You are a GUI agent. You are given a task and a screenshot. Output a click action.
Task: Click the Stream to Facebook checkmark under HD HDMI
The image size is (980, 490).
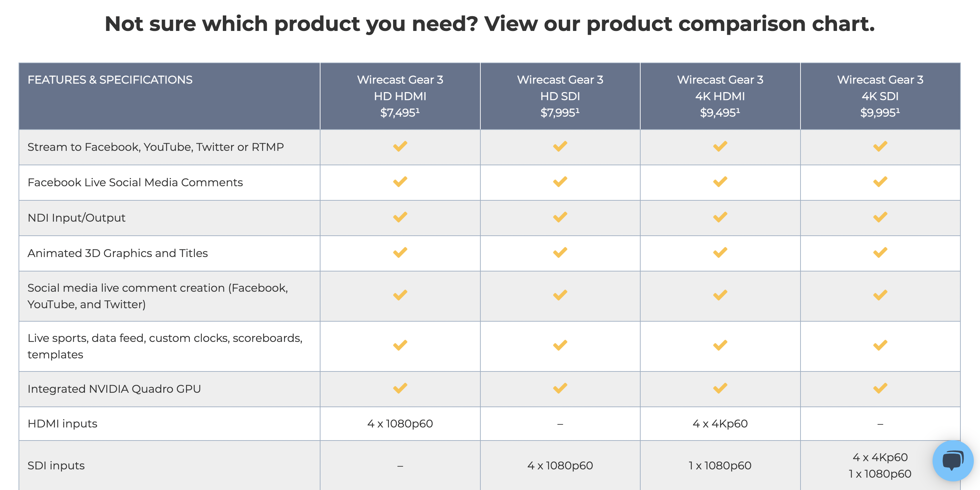click(x=400, y=147)
